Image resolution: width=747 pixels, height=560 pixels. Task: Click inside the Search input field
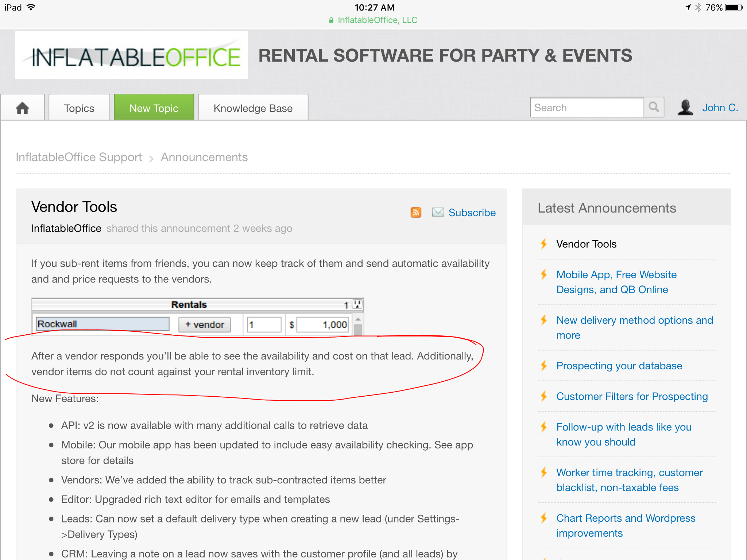click(587, 108)
